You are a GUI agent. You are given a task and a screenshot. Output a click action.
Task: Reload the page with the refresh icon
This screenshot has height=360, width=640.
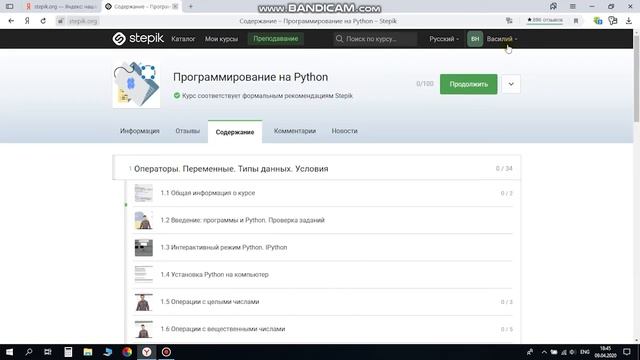point(43,21)
